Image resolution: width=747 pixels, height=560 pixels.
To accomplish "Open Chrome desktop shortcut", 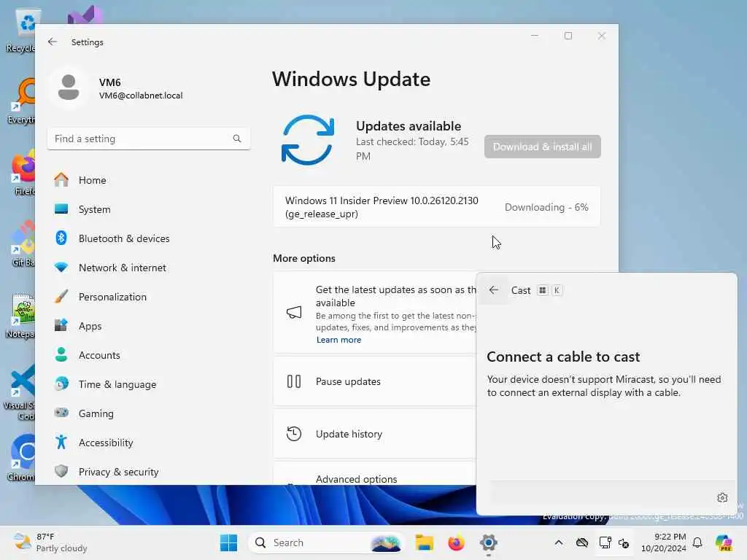I will point(21,457).
